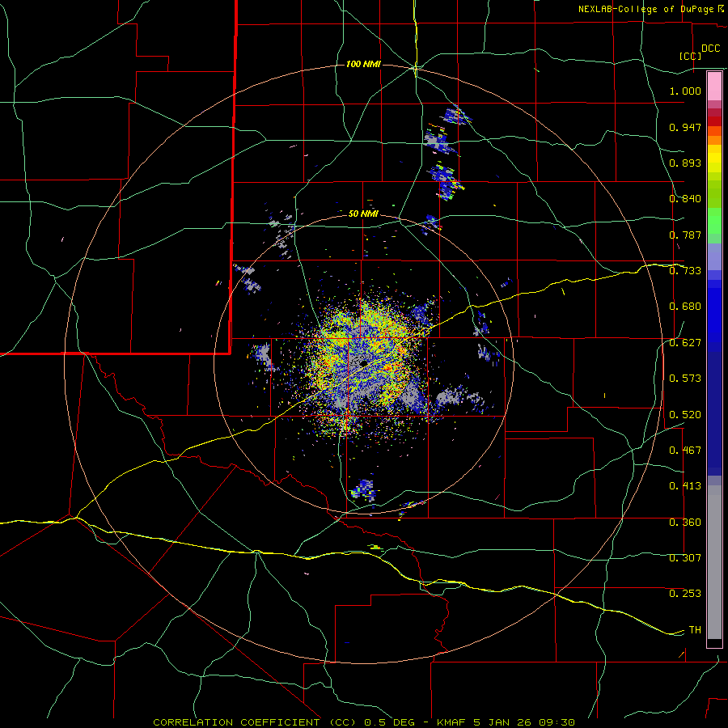This screenshot has width=728, height=728.
Task: Click the 0.520 value on the color scale
Action: [x=685, y=415]
